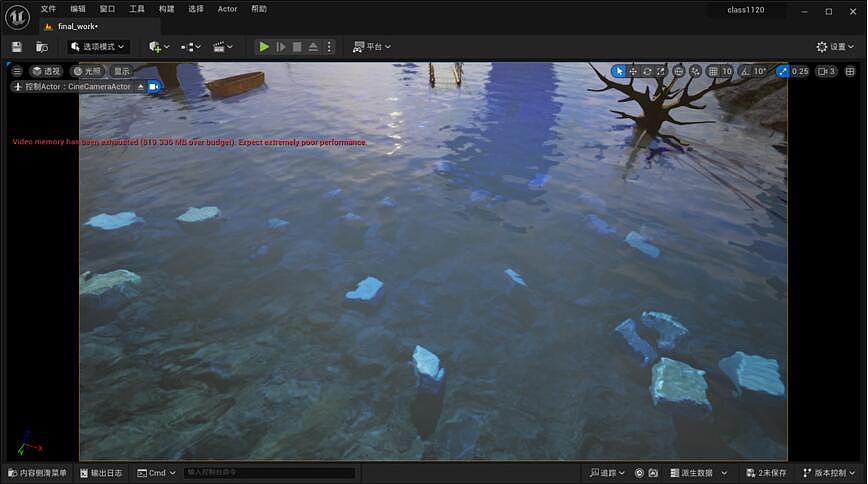
Task: Select the translate move tool
Action: (x=633, y=71)
